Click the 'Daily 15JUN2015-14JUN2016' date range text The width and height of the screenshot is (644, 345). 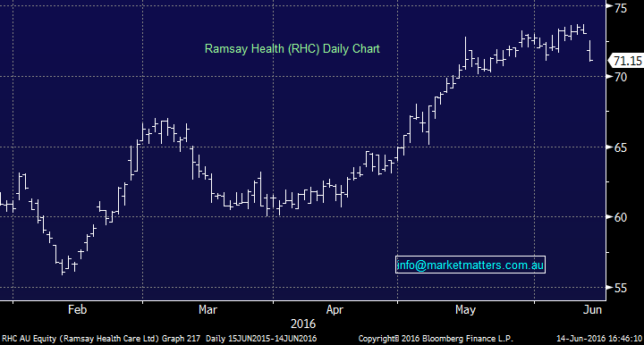261,339
